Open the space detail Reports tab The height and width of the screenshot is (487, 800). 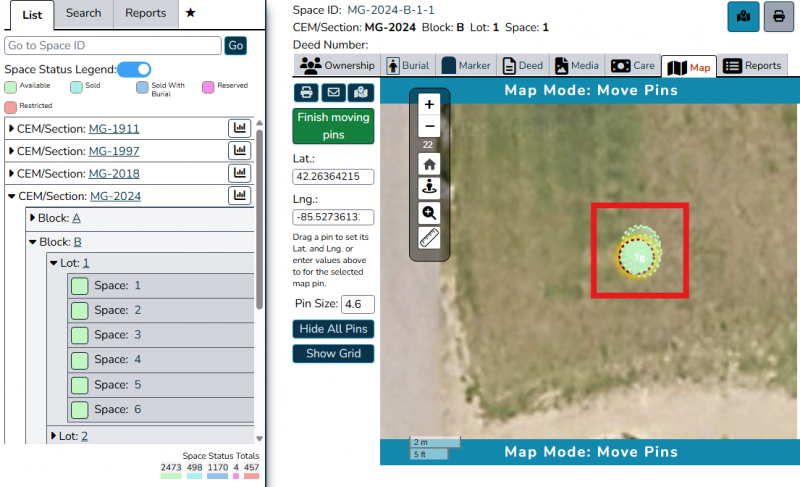point(753,65)
